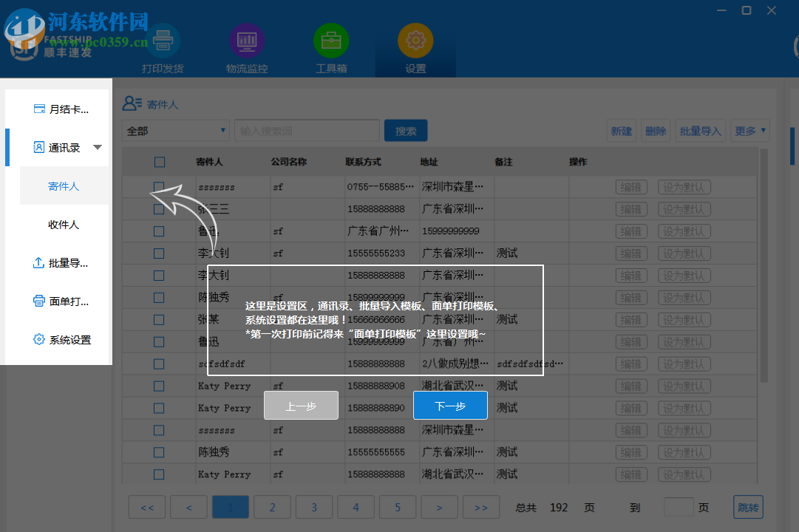Image resolution: width=799 pixels, height=532 pixels.
Task: Switch to the 寄件人 senders tab
Action: tap(64, 185)
